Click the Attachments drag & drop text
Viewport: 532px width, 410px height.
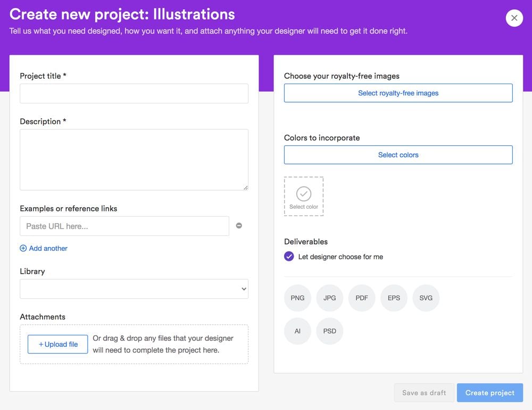163,344
